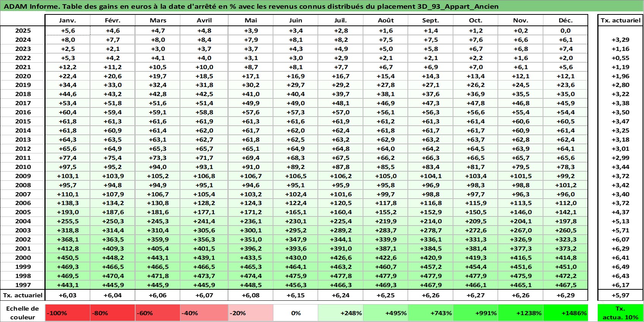Select the 'Mai' column header
The image size is (644, 322).
click(x=251, y=21)
